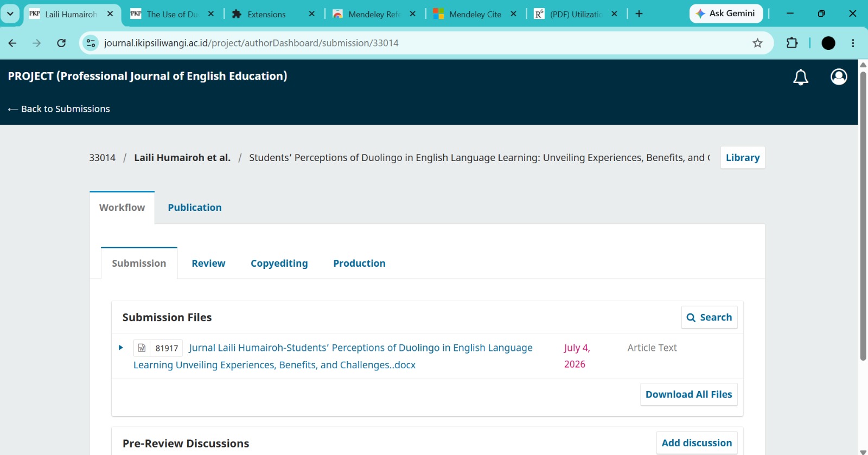Image resolution: width=868 pixels, height=455 pixels.
Task: View site information icon in address bar
Action: (91, 43)
